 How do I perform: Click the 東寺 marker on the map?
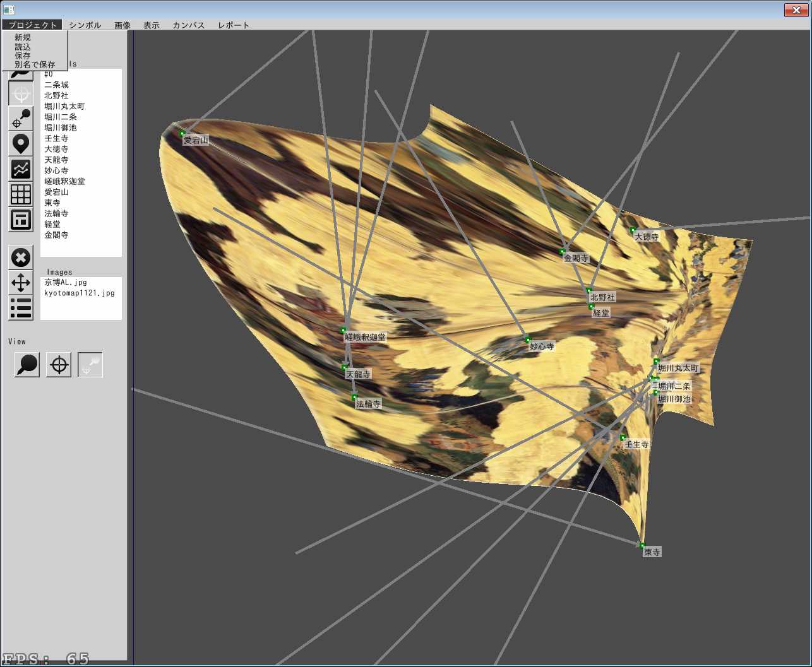tap(642, 545)
